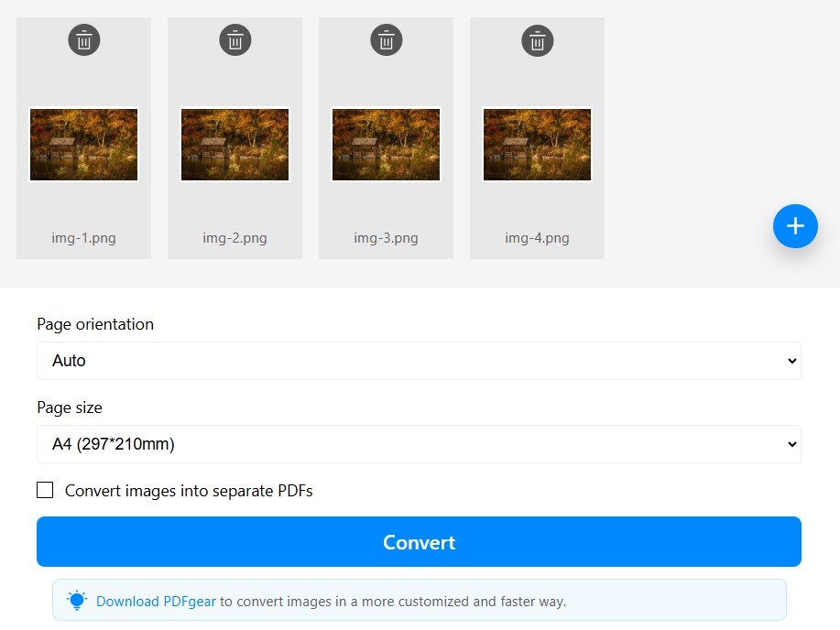The width and height of the screenshot is (840, 630).
Task: Remove img-4.png using the trash icon
Action: tap(537, 39)
